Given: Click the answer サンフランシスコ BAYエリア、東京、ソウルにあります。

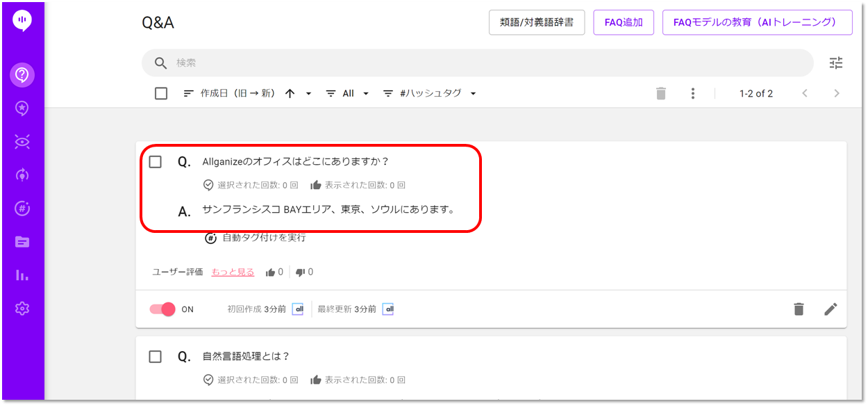Looking at the screenshot, I should click(328, 209).
